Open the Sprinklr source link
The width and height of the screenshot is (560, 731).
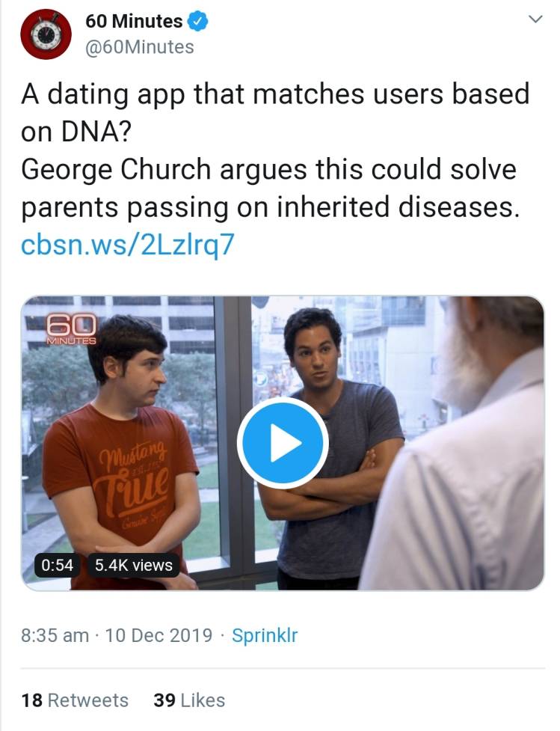click(x=265, y=635)
